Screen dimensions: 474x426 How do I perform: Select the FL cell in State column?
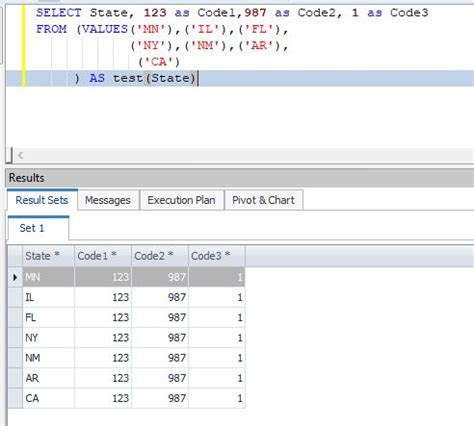click(x=49, y=317)
